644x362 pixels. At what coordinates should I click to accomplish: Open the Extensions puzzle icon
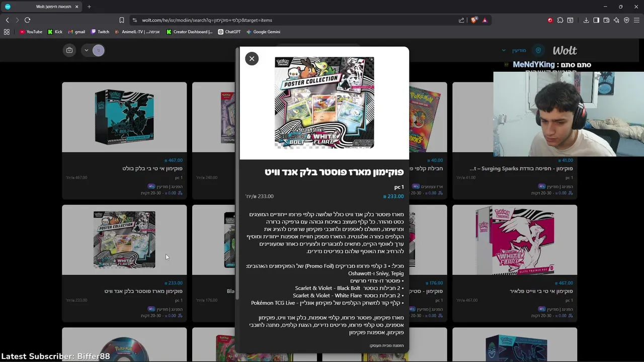pos(560,20)
